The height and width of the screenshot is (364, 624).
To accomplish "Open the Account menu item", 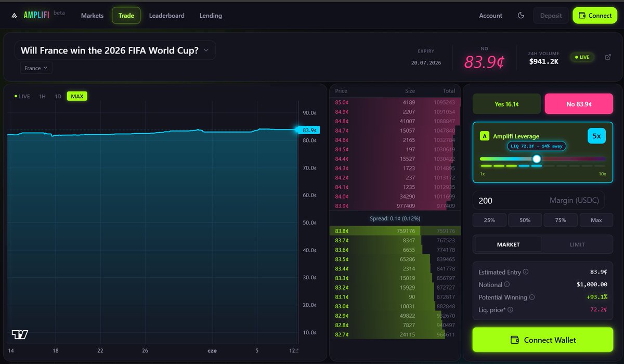I will [x=490, y=16].
